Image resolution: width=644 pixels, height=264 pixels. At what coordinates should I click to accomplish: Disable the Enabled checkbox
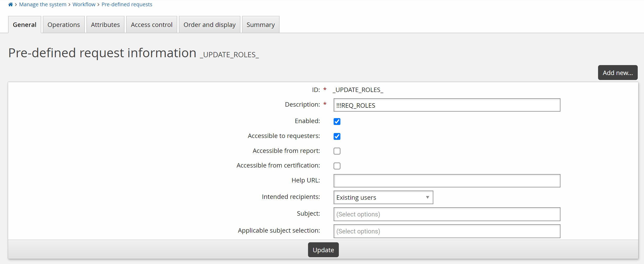click(x=337, y=121)
